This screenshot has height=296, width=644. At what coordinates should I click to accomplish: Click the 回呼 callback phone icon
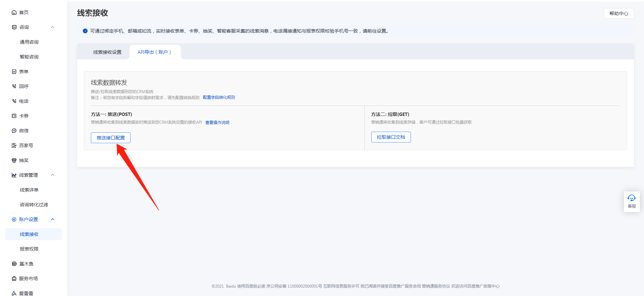tap(14, 86)
